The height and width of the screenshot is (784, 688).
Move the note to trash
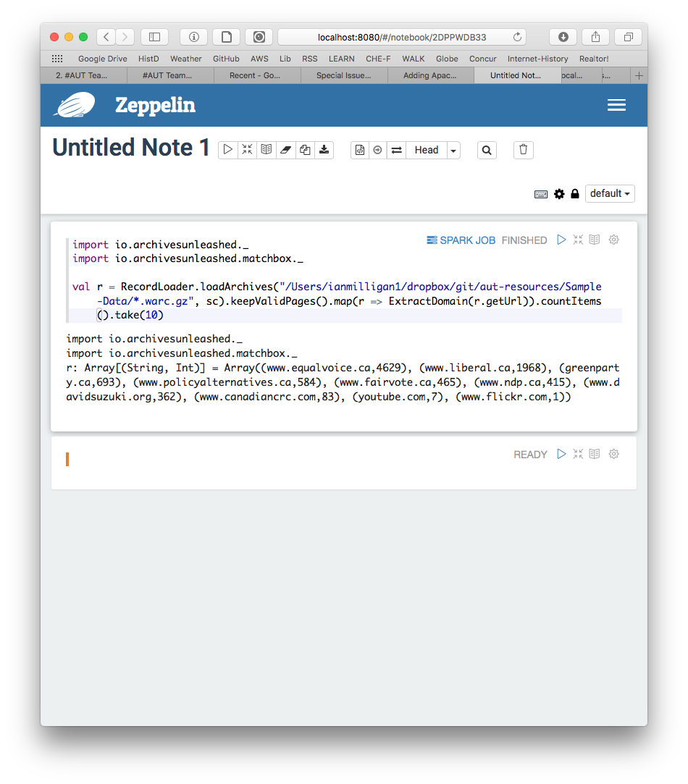523,150
